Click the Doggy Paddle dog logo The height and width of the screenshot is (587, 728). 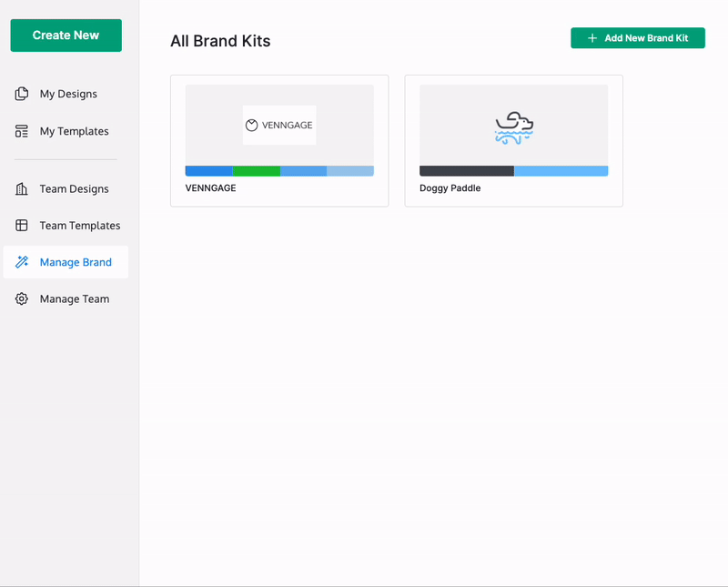tap(514, 127)
